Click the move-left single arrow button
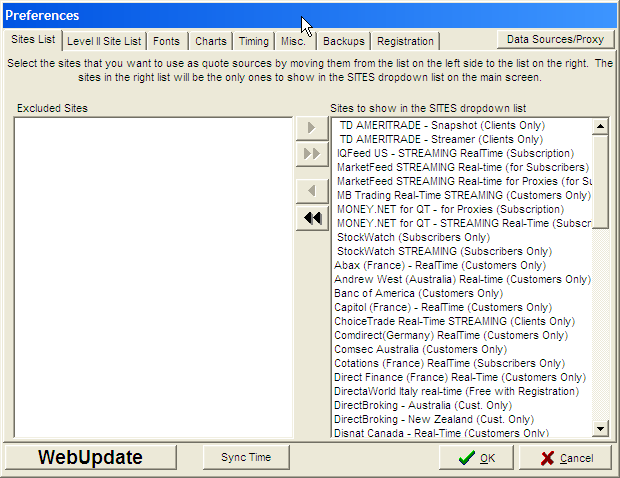This screenshot has height=478, width=620. click(x=312, y=191)
